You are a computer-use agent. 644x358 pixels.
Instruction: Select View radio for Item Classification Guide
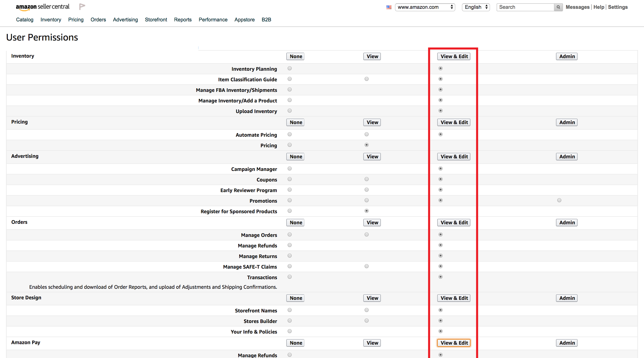coord(367,79)
